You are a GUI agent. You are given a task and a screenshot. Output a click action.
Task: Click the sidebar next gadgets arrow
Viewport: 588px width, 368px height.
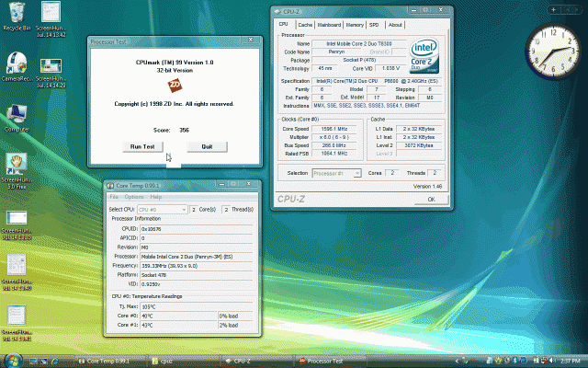[577, 10]
